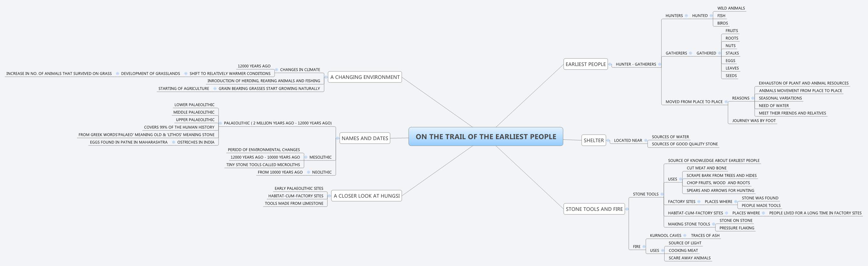Select the NAMES AND DATES topic
868x266 pixels.
coord(365,138)
